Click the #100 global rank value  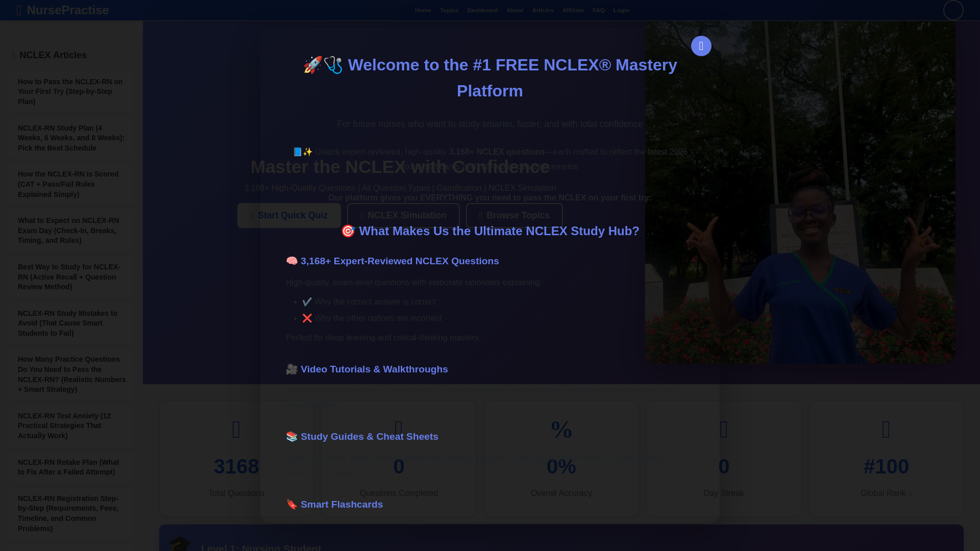pos(886,467)
